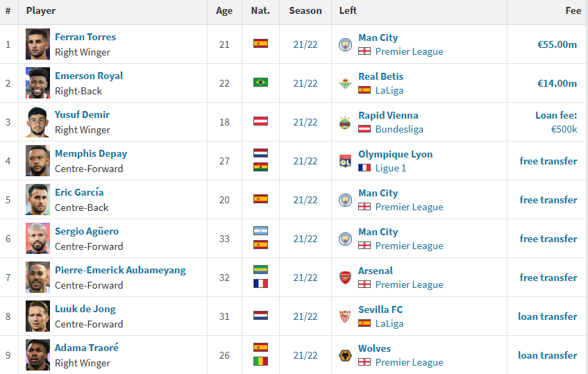Click the Brazil flag next to Emerson Royal

(x=260, y=82)
